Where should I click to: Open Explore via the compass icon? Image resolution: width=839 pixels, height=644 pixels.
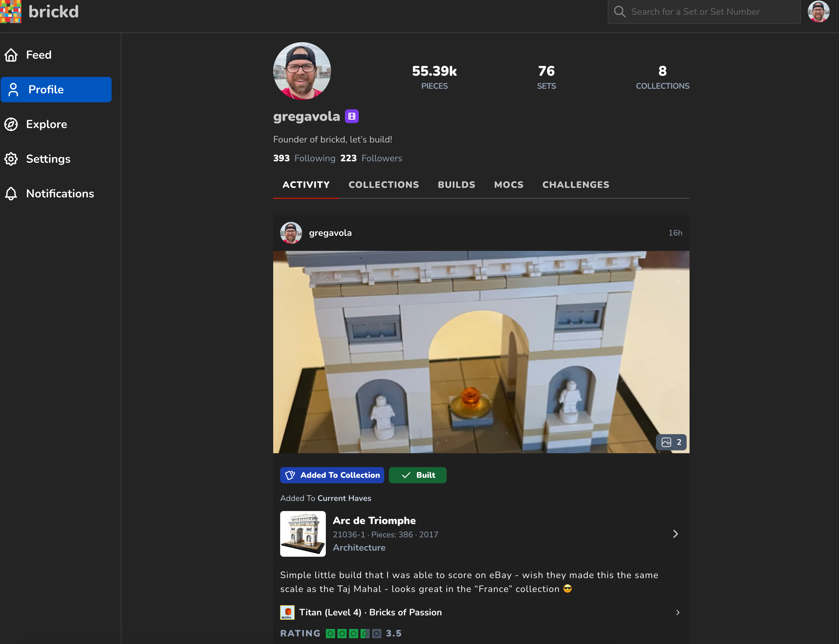pos(11,124)
